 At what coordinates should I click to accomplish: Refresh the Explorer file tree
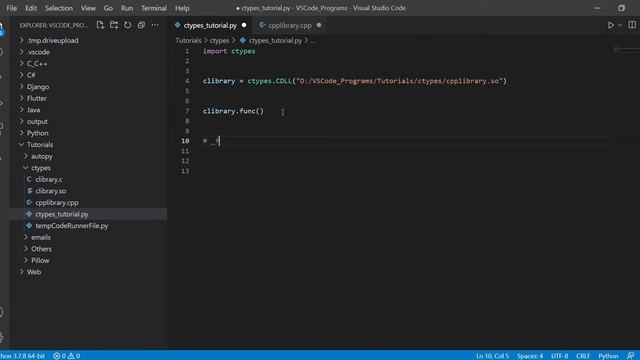[127, 25]
